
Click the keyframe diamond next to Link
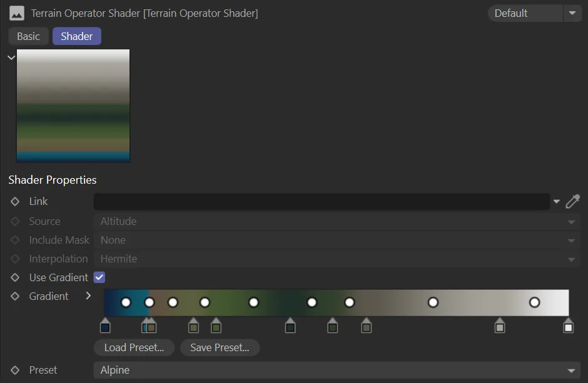(15, 201)
